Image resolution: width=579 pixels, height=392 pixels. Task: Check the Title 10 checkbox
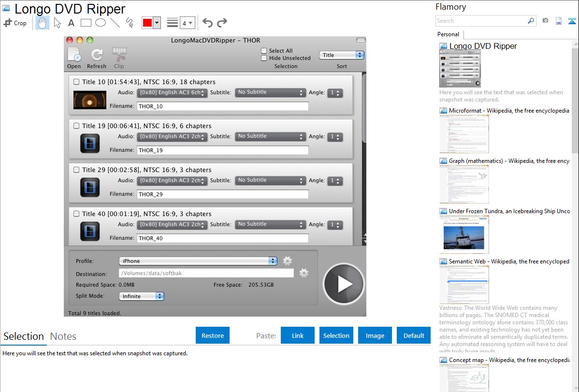[76, 82]
